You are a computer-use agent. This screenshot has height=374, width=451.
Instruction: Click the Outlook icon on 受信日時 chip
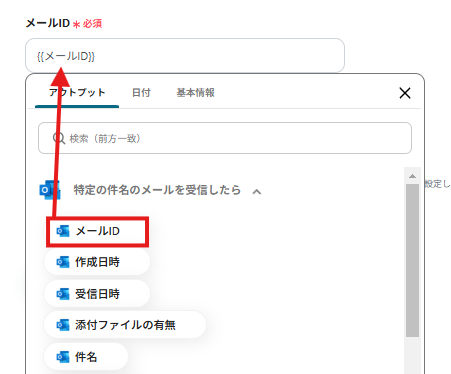tap(63, 294)
